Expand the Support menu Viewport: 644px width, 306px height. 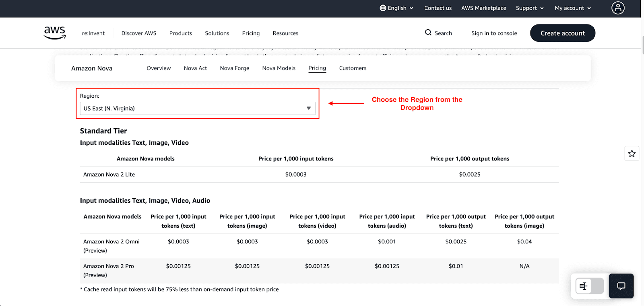[530, 8]
